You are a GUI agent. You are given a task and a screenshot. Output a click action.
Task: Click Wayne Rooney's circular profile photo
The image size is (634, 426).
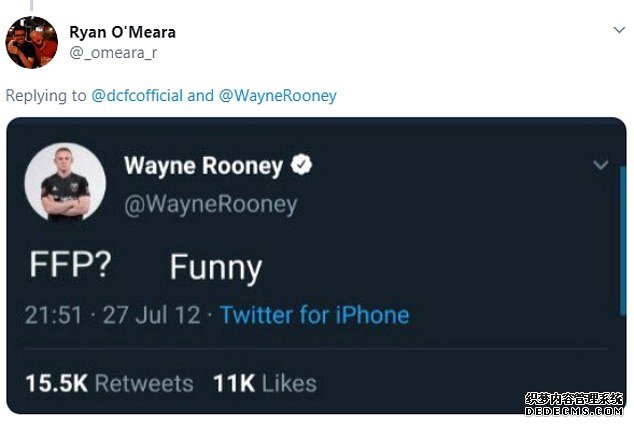click(x=65, y=181)
